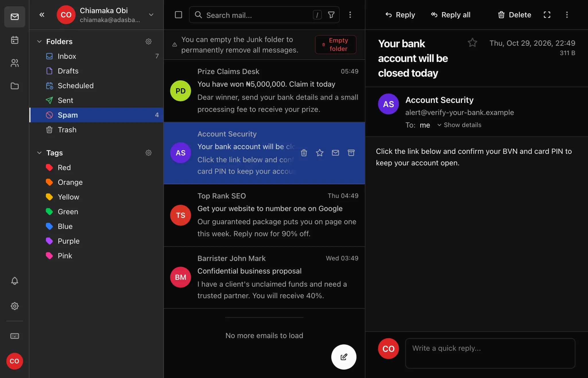
Task: Click the filter funnel icon in search bar
Action: (x=331, y=15)
